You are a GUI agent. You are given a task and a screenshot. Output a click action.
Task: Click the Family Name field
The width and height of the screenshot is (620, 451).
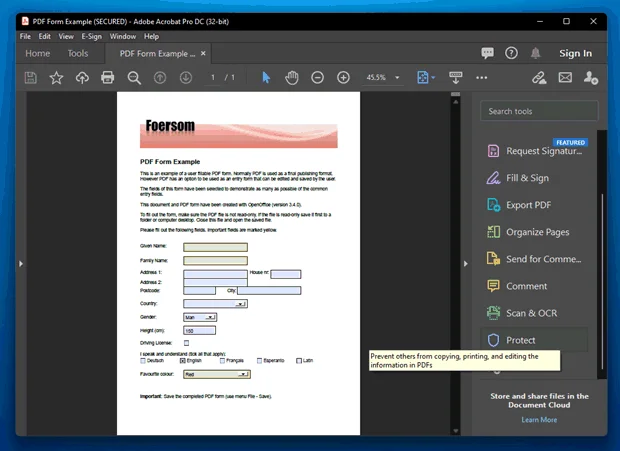pos(215,260)
